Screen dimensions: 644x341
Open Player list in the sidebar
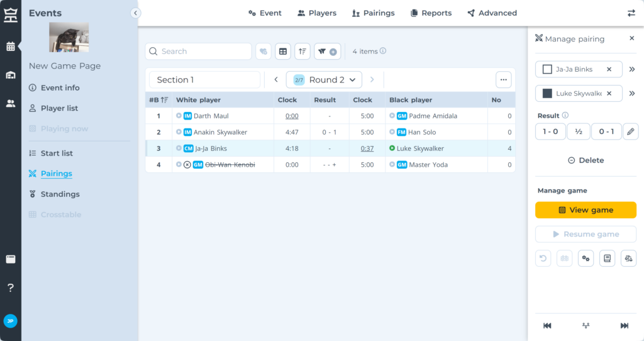point(53,108)
